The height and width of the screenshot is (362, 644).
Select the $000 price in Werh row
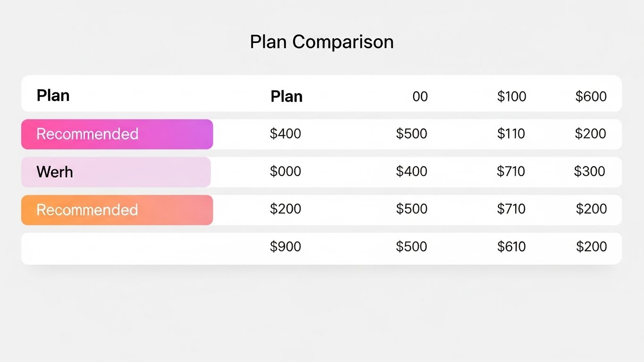click(x=285, y=171)
